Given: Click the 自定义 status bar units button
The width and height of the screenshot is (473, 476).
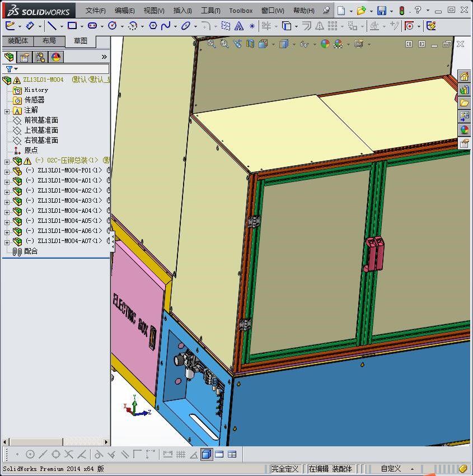Looking at the screenshot, I should 391,469.
